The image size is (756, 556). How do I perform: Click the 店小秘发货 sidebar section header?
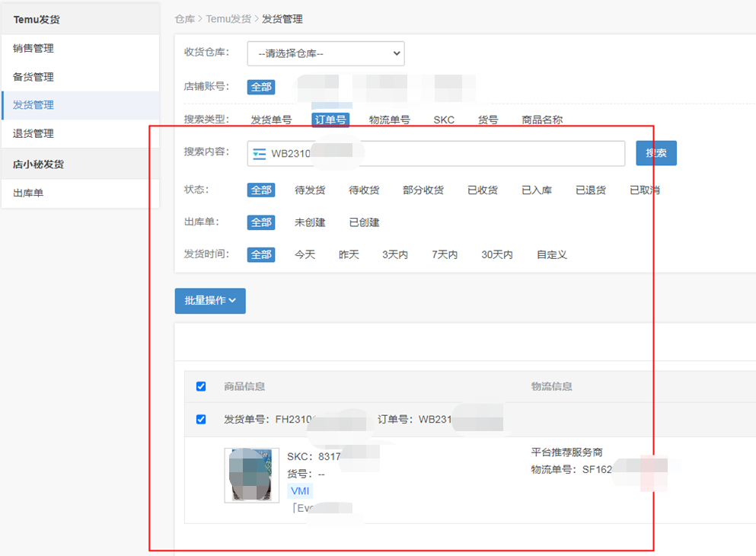(x=39, y=165)
